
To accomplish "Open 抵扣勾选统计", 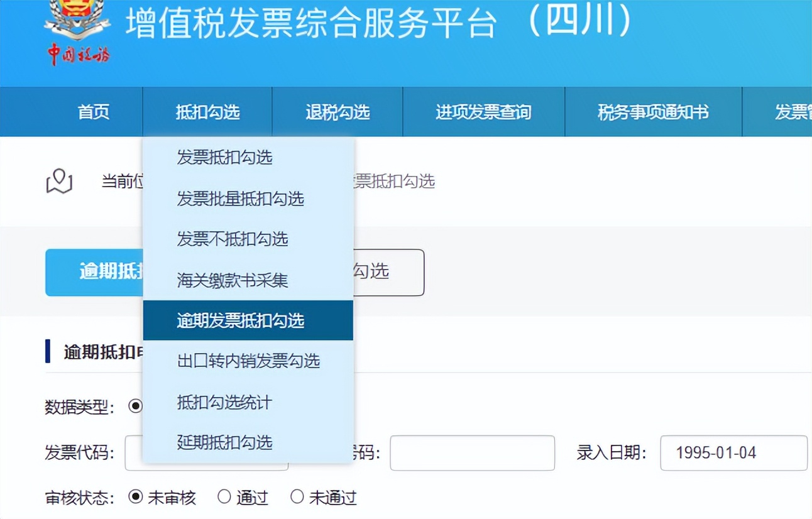I will tap(225, 403).
